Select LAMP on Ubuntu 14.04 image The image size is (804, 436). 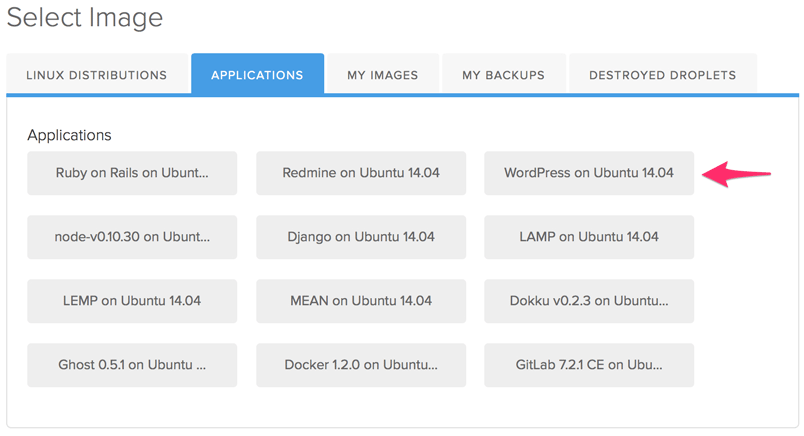(x=589, y=237)
